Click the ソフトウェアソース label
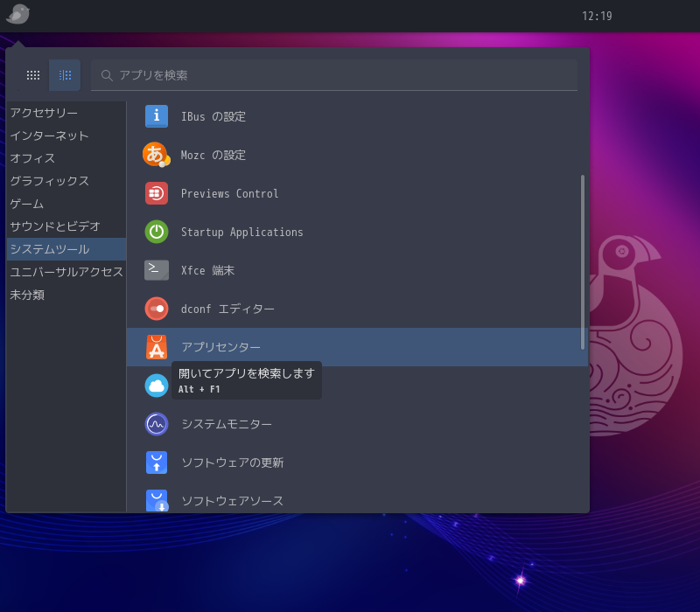Screen dimensions: 700x612 [x=232, y=501]
